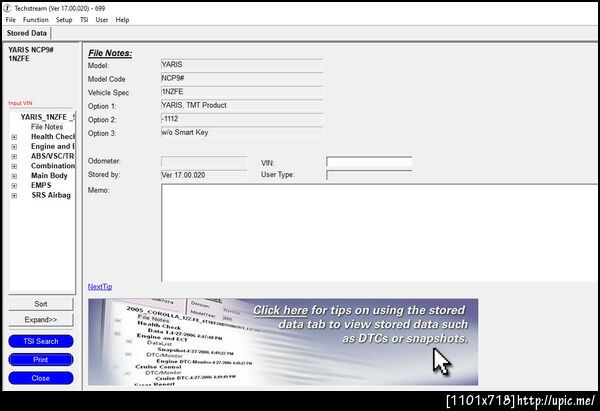Expand the Engine and ECT tree node
Viewport: 600px width, 411px height.
pyautogui.click(x=14, y=147)
